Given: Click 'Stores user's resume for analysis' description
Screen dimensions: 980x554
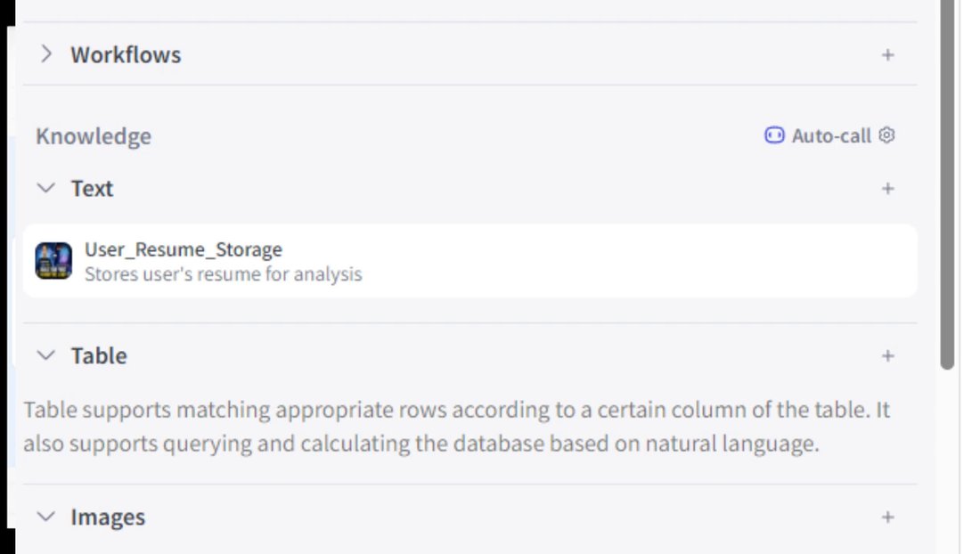Looking at the screenshot, I should [223, 274].
